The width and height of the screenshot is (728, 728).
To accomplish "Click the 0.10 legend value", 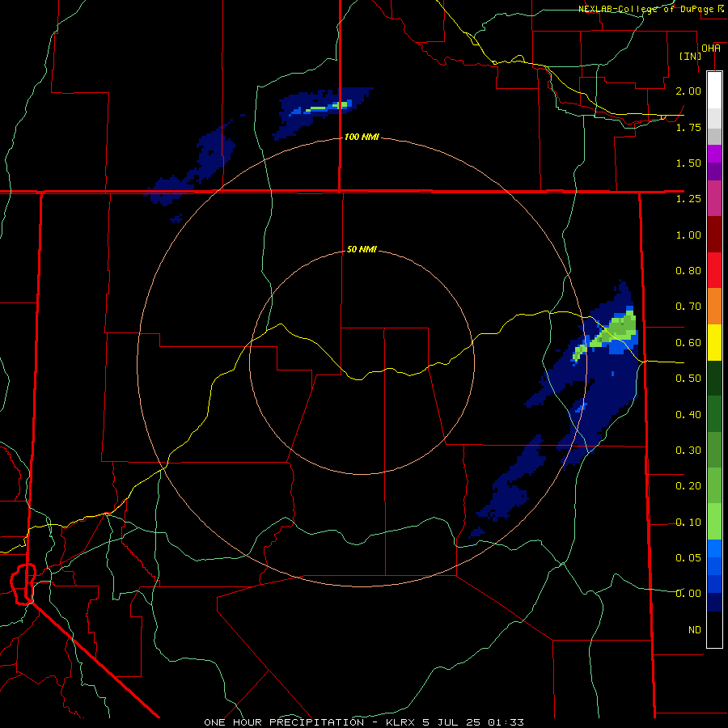I will [x=688, y=523].
